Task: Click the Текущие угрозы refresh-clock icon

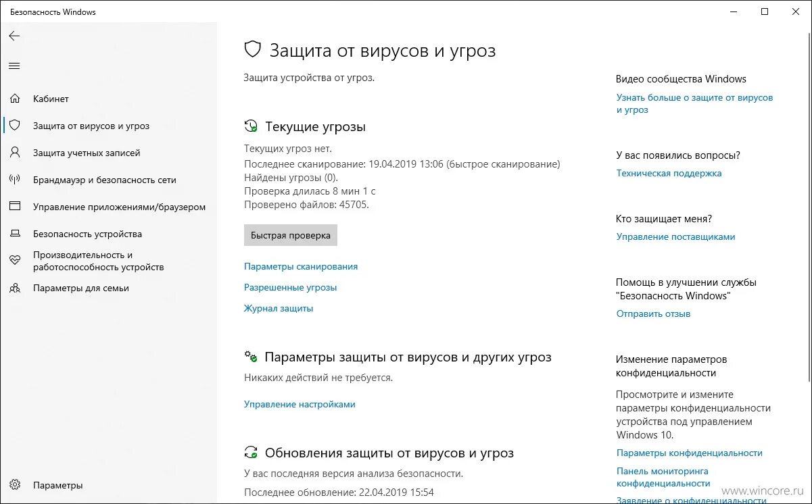Action: (x=251, y=126)
